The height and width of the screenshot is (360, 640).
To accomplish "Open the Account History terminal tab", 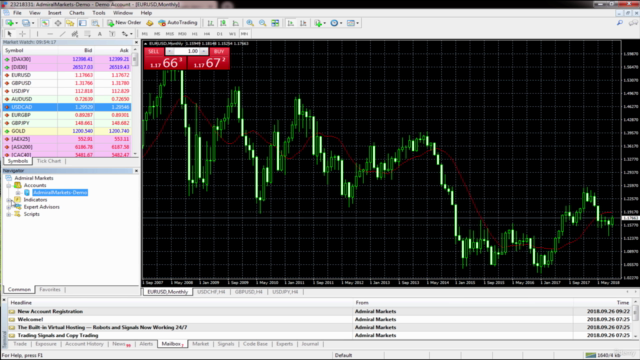I will tap(84, 344).
